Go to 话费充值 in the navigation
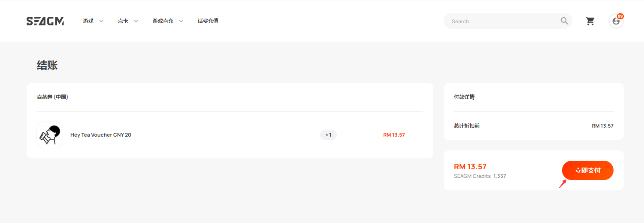Viewport: 644px width, 223px height. pos(208,21)
